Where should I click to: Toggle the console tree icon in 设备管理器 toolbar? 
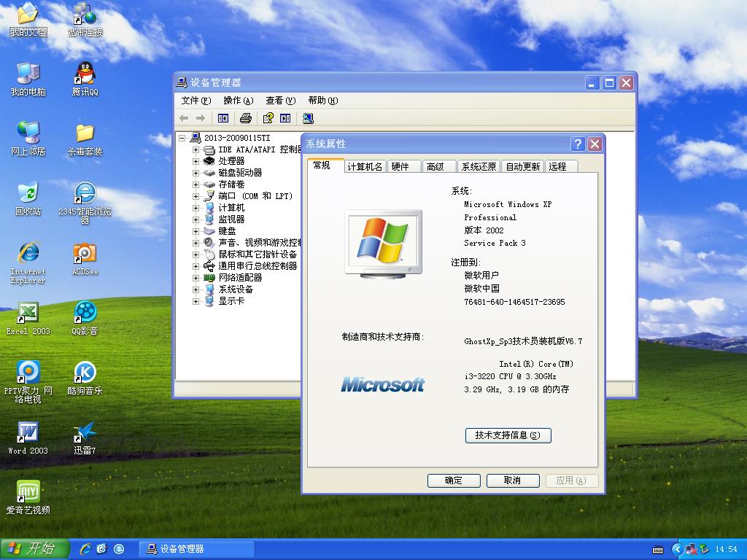(223, 118)
